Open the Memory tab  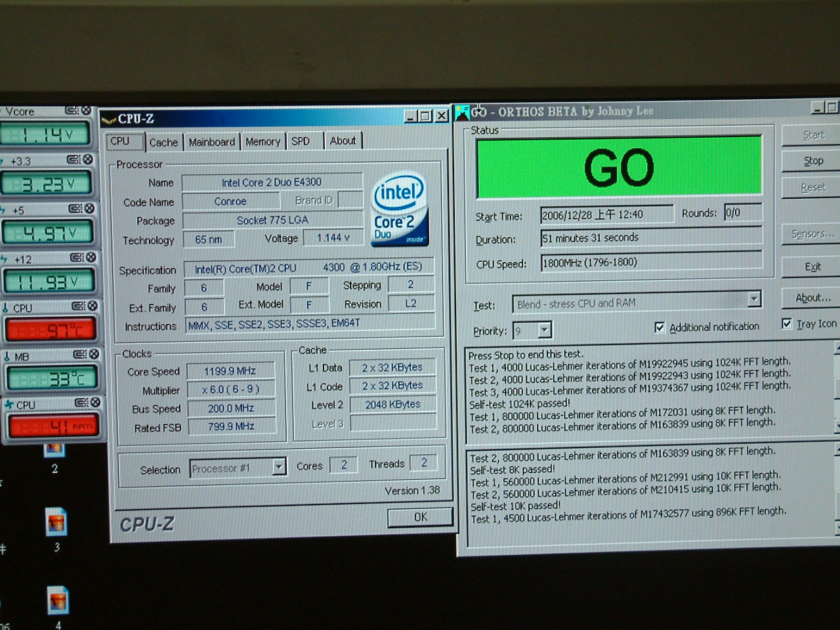[262, 141]
